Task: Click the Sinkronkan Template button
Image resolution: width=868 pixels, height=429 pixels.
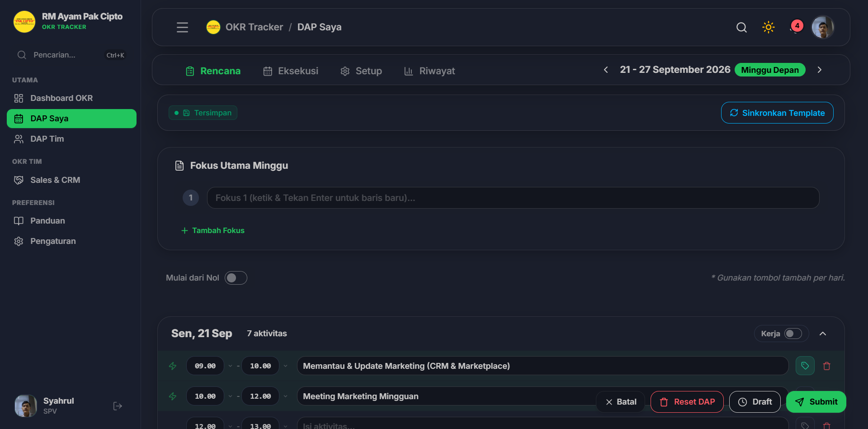Action: tap(777, 113)
